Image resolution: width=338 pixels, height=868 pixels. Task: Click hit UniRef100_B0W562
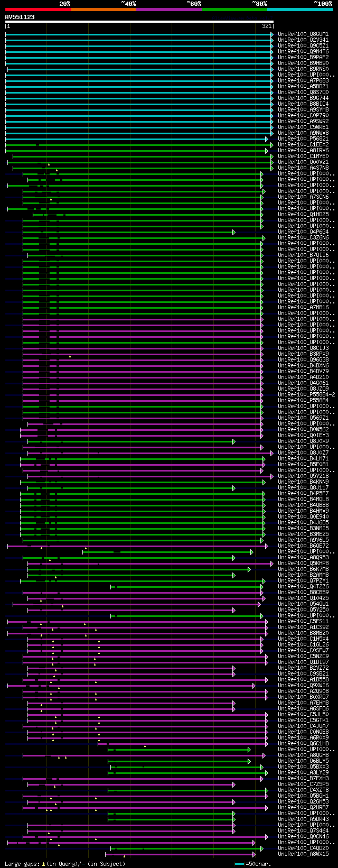303,430
